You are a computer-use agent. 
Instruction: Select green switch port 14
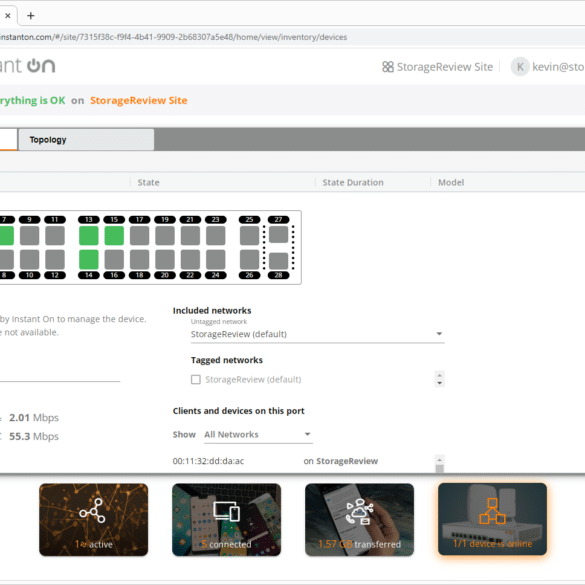coord(89,259)
